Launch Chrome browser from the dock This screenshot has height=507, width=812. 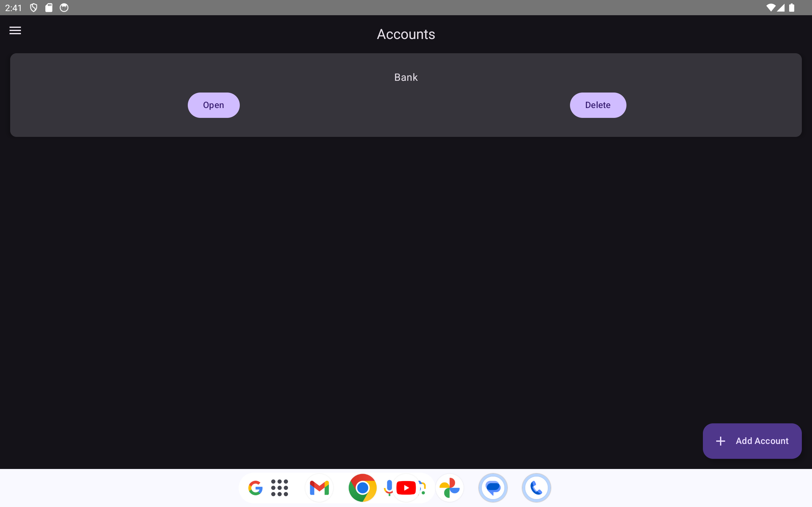coord(362,488)
